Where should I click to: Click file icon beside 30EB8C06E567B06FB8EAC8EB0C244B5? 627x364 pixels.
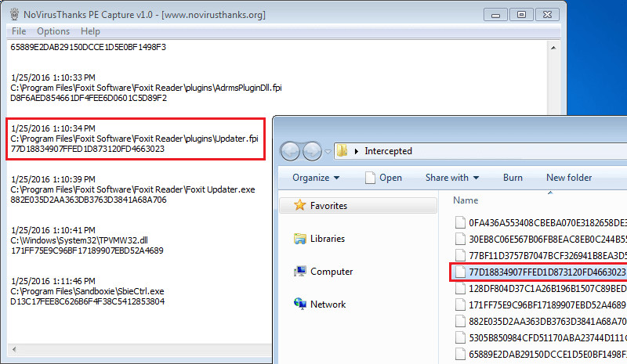pos(460,239)
